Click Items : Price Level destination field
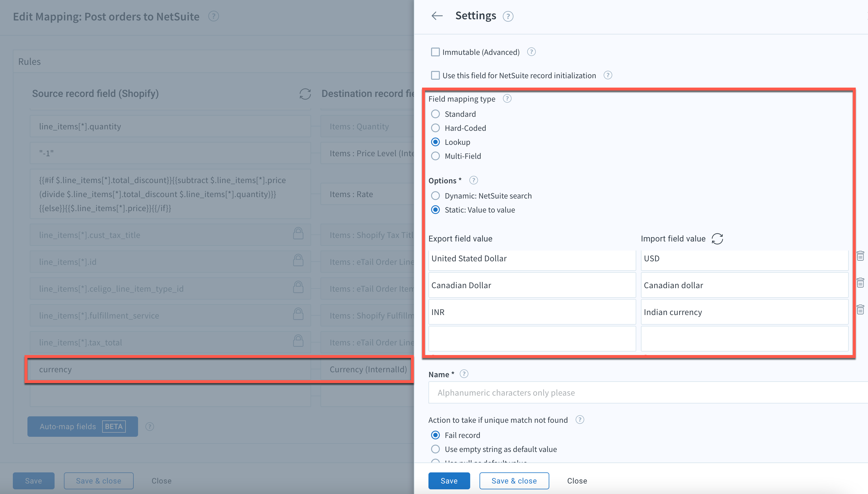The height and width of the screenshot is (494, 868). click(367, 153)
